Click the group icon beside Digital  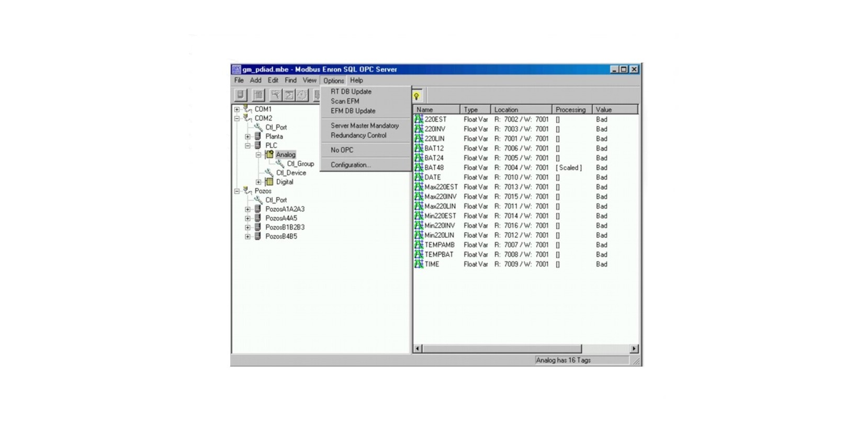click(269, 182)
